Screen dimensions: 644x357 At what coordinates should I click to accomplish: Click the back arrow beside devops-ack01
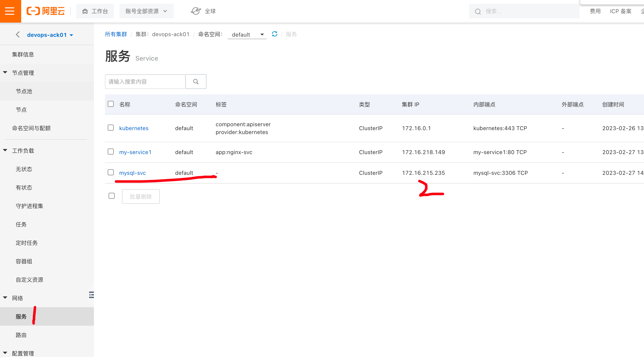[x=17, y=35]
